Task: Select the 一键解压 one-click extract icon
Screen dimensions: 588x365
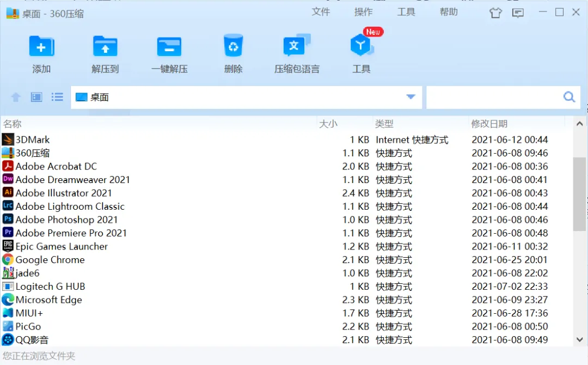Action: tap(169, 47)
